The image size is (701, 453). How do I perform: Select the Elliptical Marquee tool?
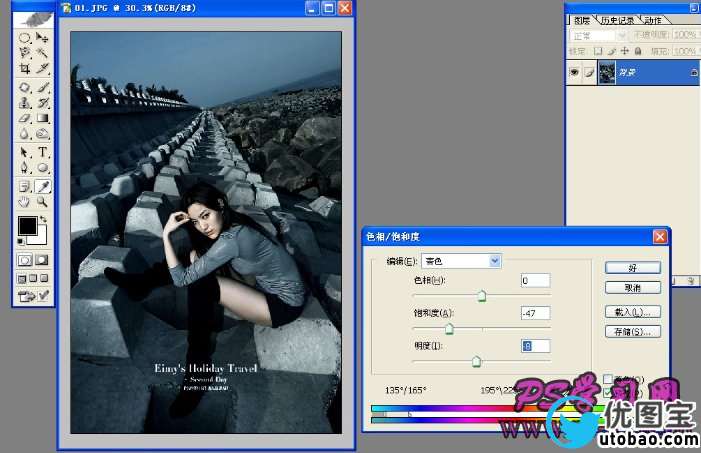(x=25, y=38)
